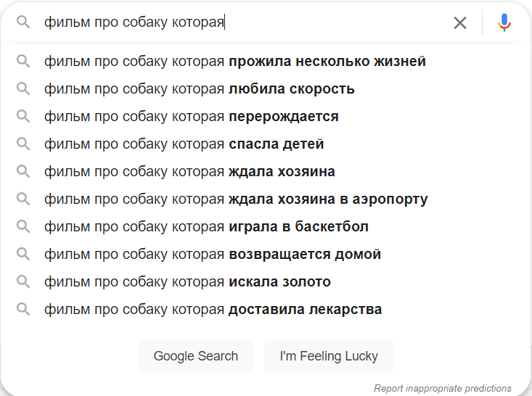Clear the search box with X icon

[460, 22]
